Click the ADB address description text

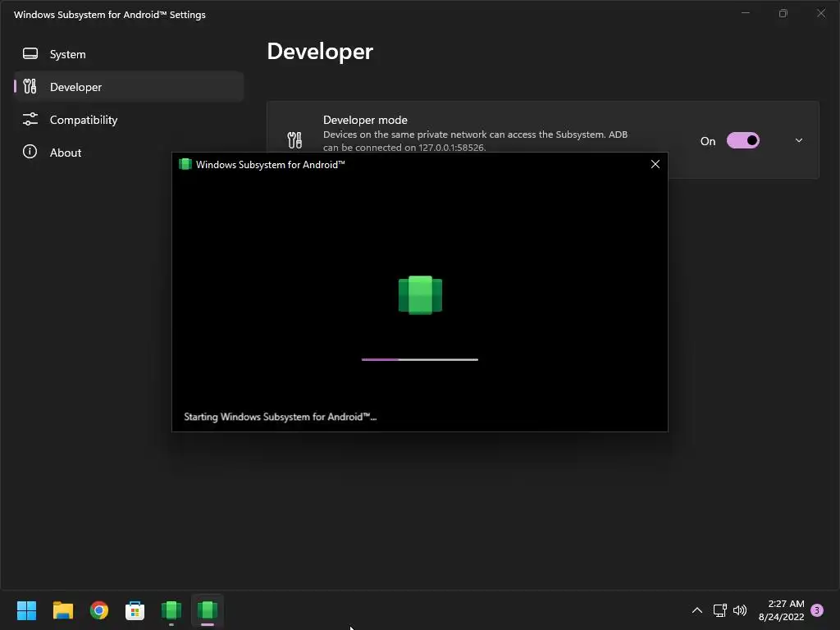pyautogui.click(x=475, y=141)
